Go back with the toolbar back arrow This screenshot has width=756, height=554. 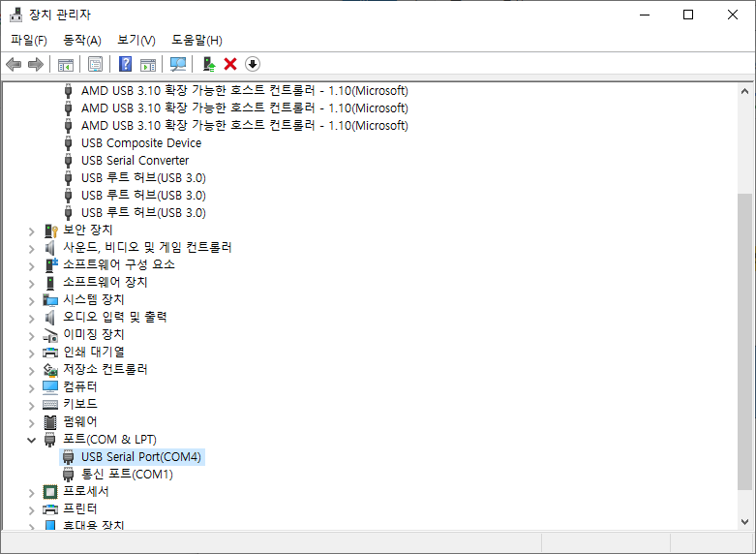click(x=14, y=64)
